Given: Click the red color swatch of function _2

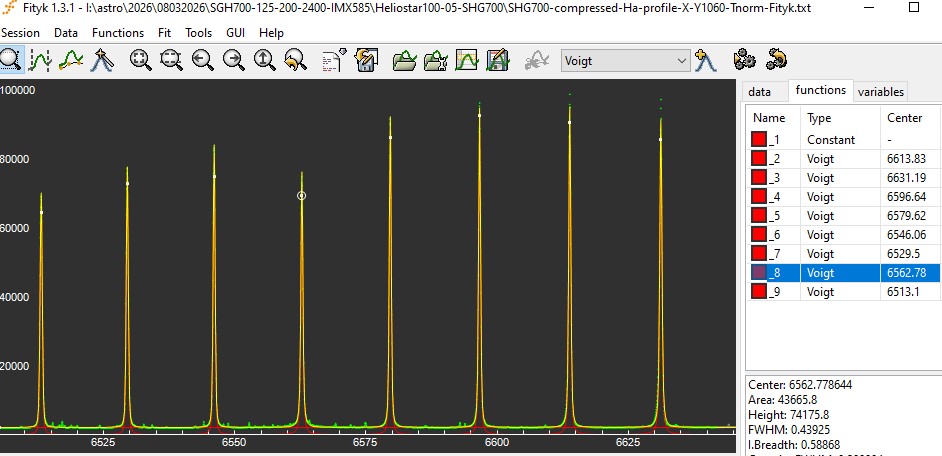Looking at the screenshot, I should coord(759,159).
